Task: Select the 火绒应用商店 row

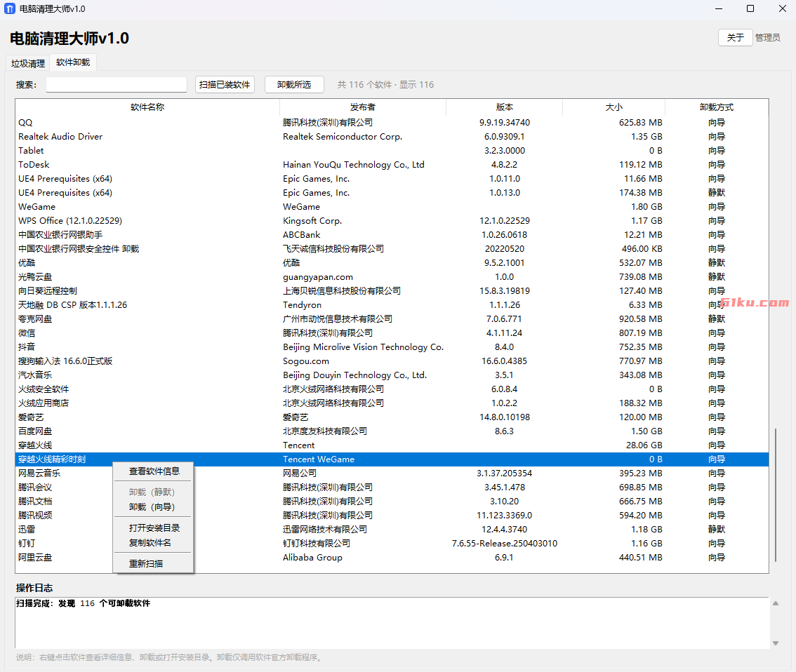Action: 392,403
